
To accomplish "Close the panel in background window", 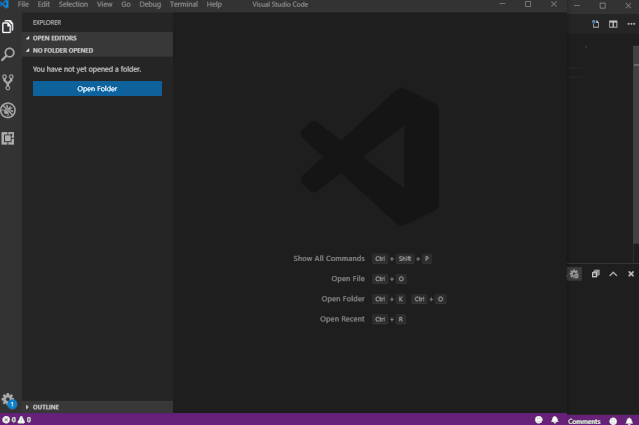I will tap(631, 274).
